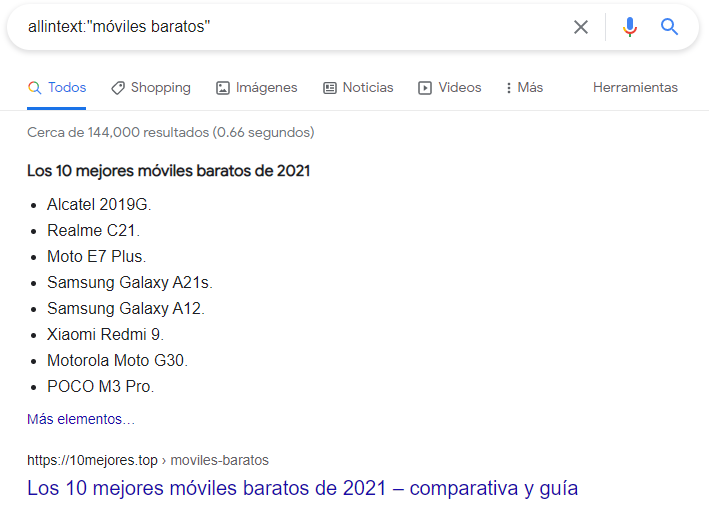The width and height of the screenshot is (709, 511).
Task: Click the Noticias newspaper icon
Action: point(330,88)
